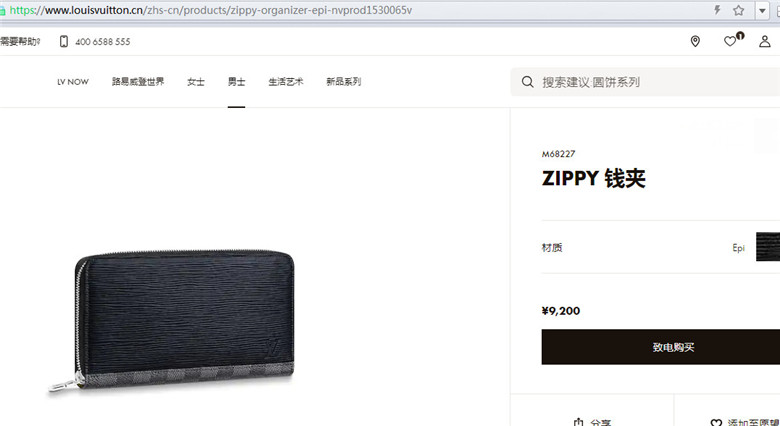The width and height of the screenshot is (780, 426).
Task: Bookmark page with the star icon
Action: tap(739, 10)
